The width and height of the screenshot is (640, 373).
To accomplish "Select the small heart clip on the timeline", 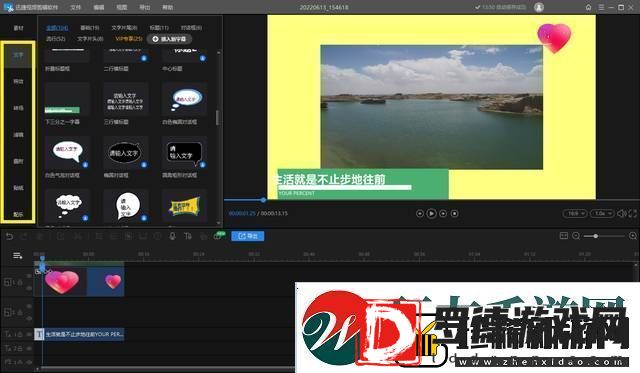I will pos(106,282).
